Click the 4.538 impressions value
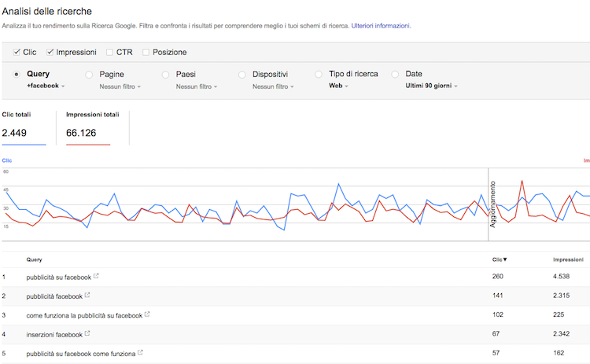Viewport: 590px width, 364px height. [x=562, y=277]
